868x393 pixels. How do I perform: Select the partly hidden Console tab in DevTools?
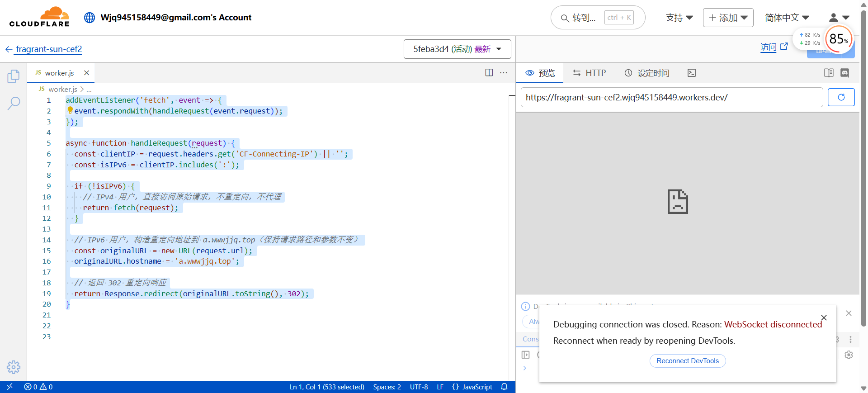click(x=530, y=339)
